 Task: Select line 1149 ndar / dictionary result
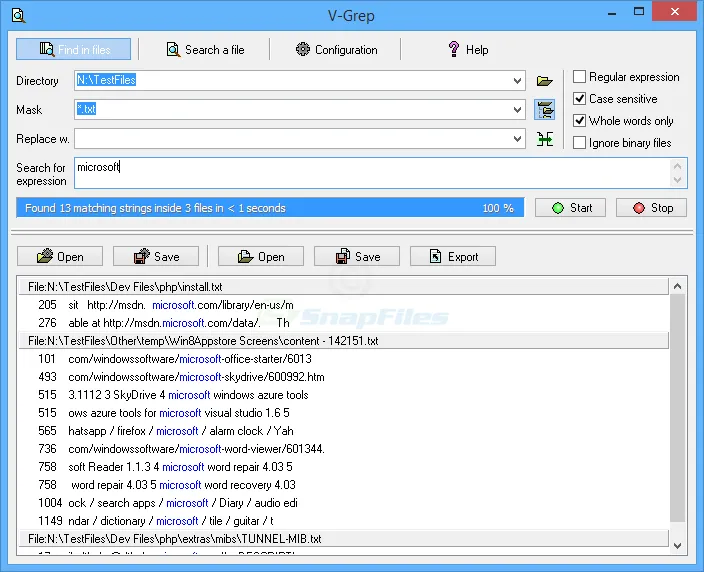[343, 520]
